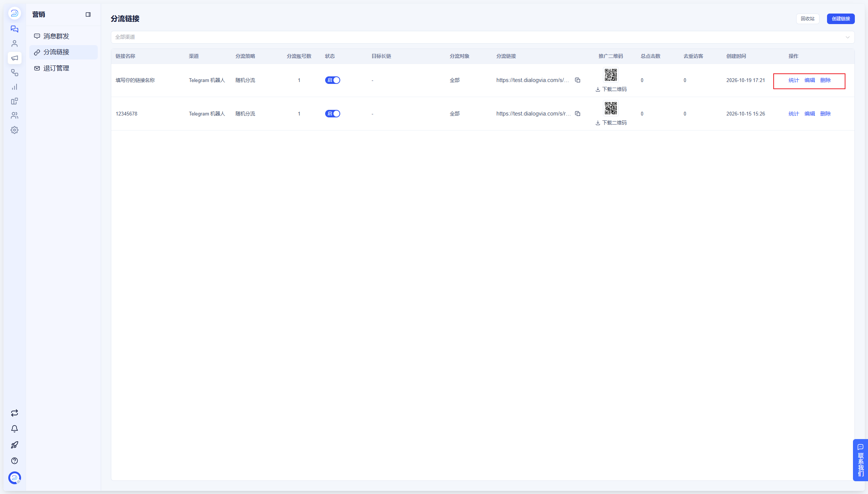Click the 创建链接 button
This screenshot has width=868, height=494.
pos(841,19)
